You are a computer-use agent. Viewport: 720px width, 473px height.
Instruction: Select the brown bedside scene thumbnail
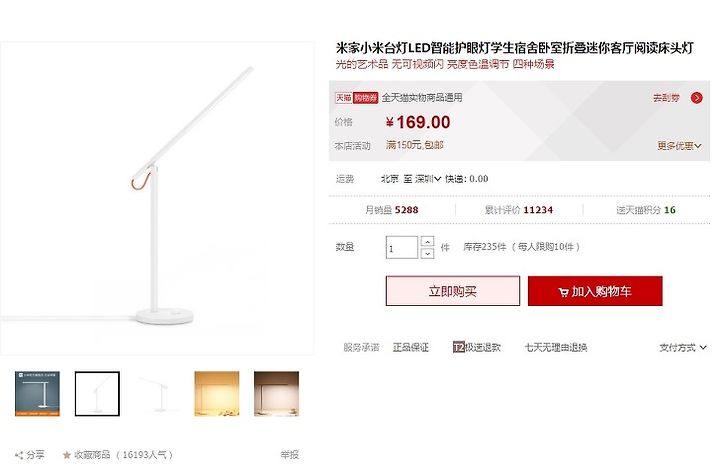pyautogui.click(x=276, y=394)
